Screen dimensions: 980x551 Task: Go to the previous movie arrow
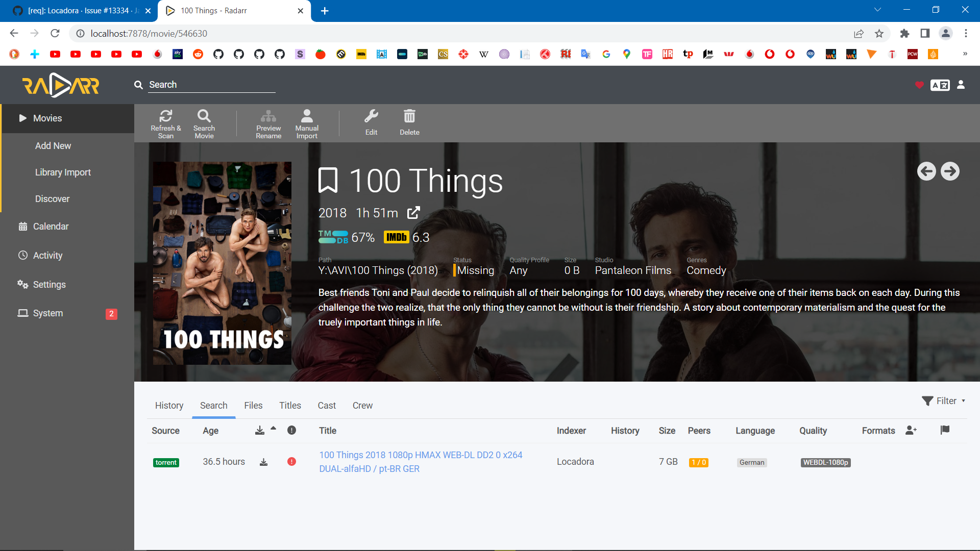click(926, 171)
